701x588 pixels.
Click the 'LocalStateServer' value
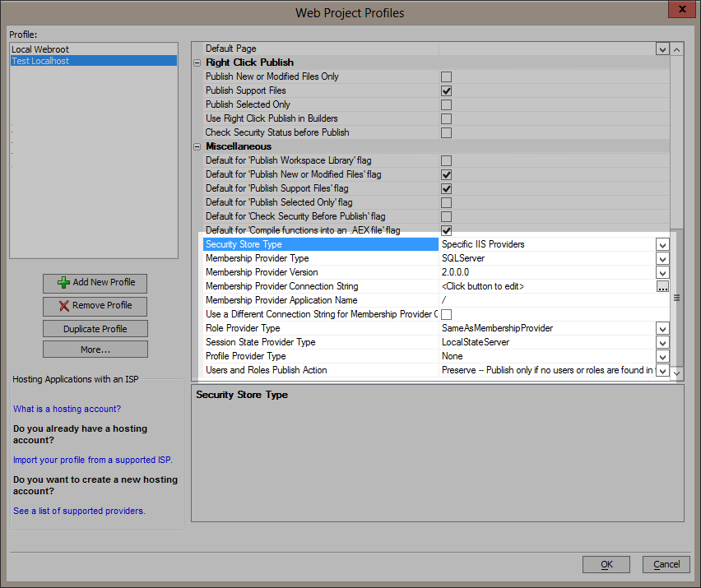click(x=476, y=342)
